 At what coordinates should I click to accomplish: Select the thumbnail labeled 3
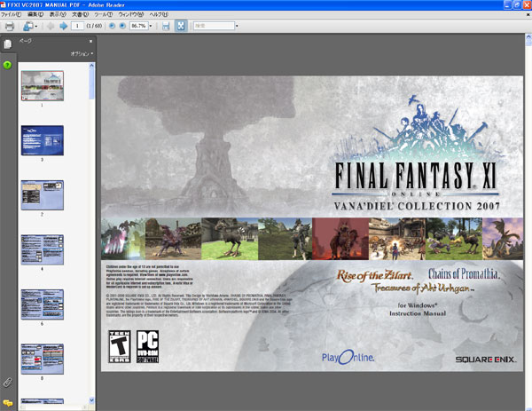click(x=43, y=140)
